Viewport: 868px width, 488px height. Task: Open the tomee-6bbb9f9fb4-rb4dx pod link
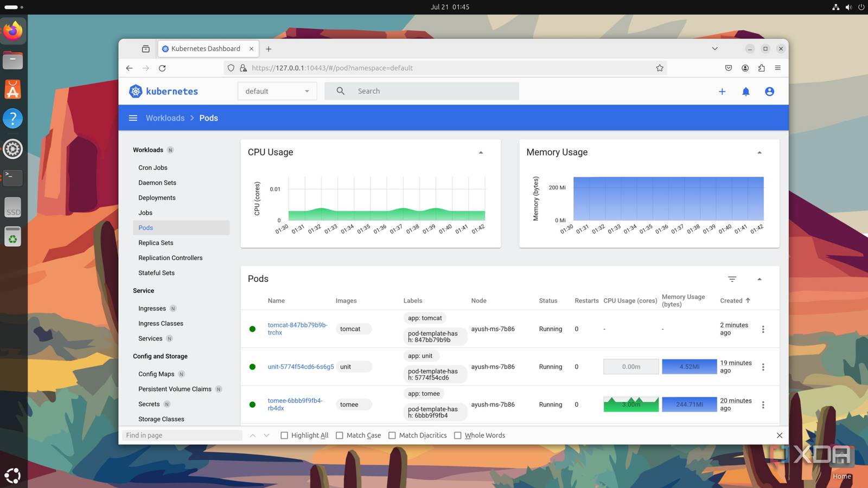point(295,404)
